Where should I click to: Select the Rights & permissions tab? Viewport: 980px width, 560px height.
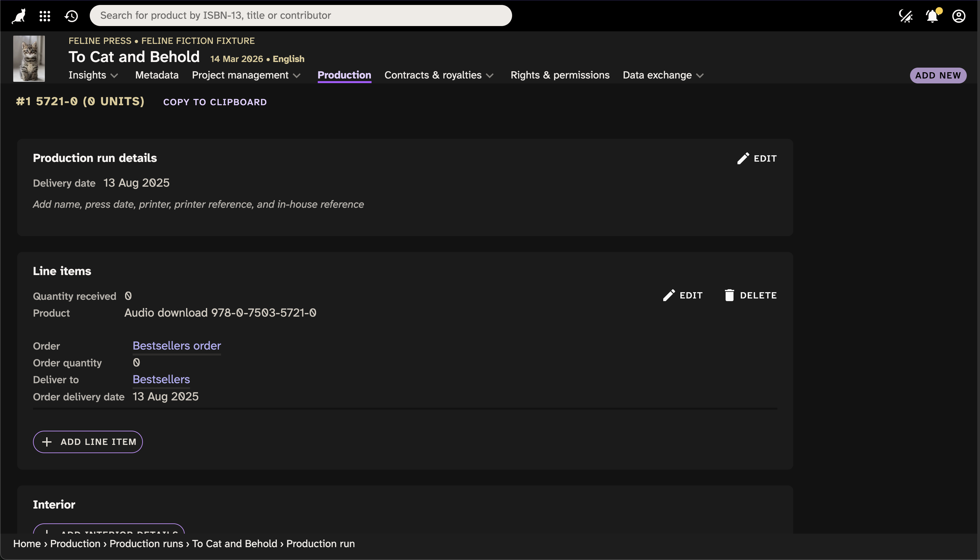pos(559,76)
